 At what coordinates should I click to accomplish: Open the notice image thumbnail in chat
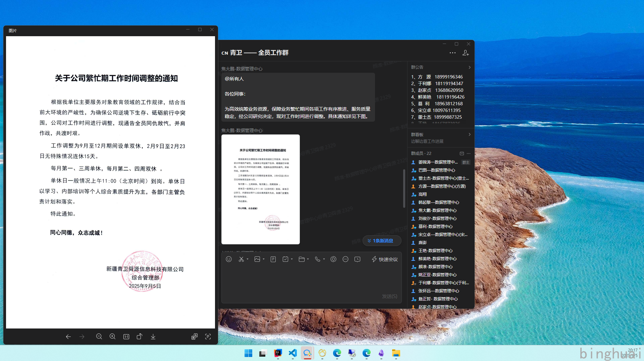tap(261, 189)
